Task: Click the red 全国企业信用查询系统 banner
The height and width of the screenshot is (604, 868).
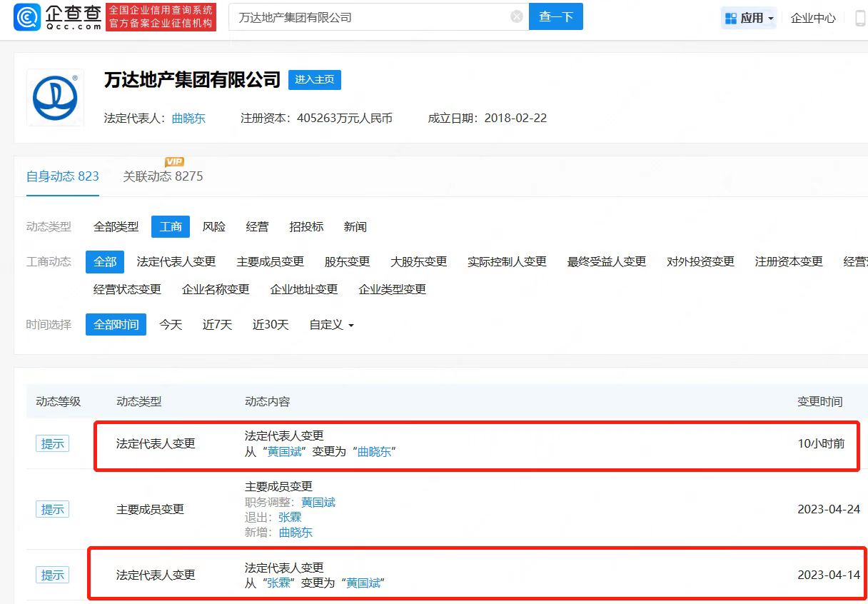Action: coord(161,16)
